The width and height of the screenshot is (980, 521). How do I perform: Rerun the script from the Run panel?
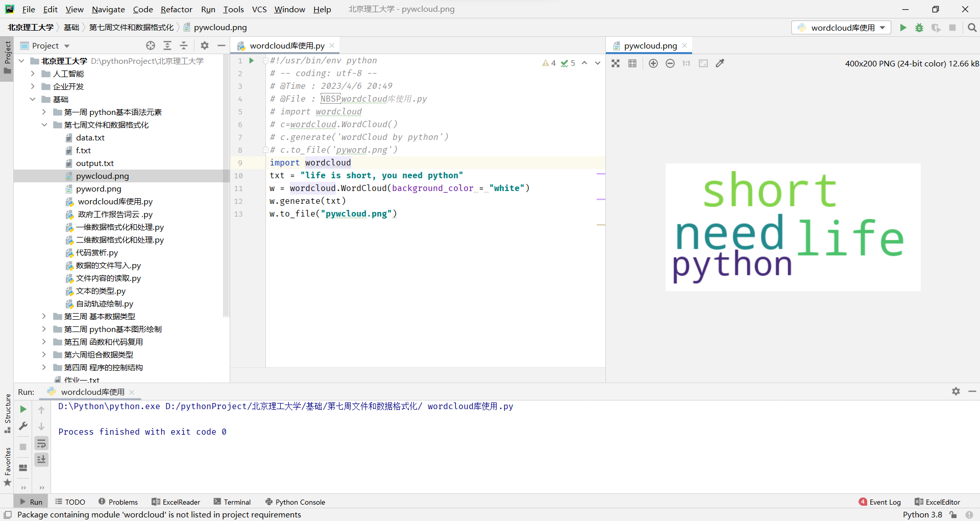[x=23, y=409]
